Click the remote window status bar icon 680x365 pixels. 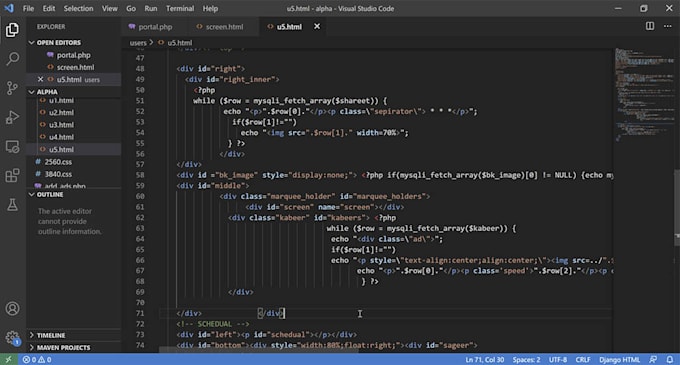pos(9,359)
